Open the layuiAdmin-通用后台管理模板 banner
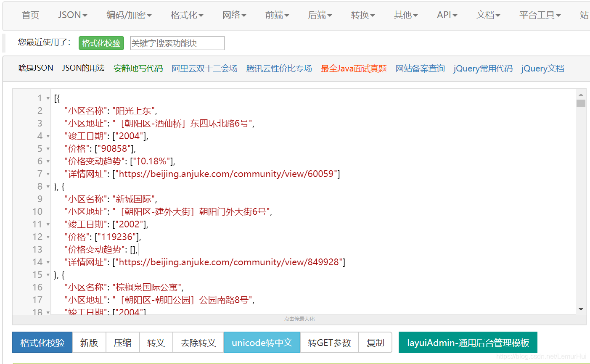This screenshot has height=364, width=590. tap(468, 343)
